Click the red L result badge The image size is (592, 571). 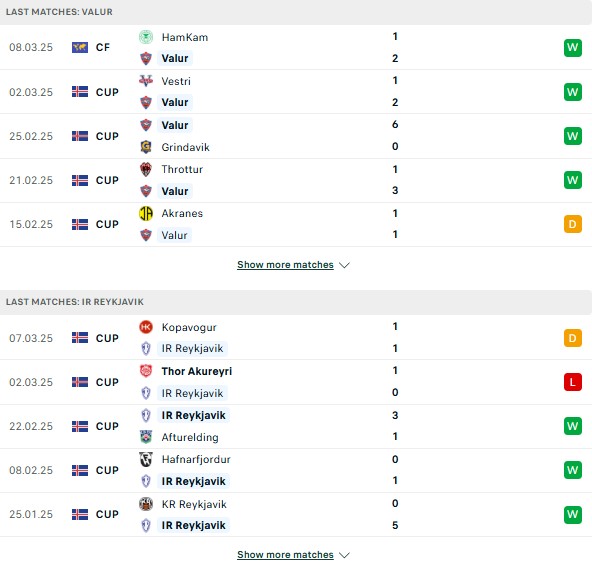pyautogui.click(x=573, y=382)
